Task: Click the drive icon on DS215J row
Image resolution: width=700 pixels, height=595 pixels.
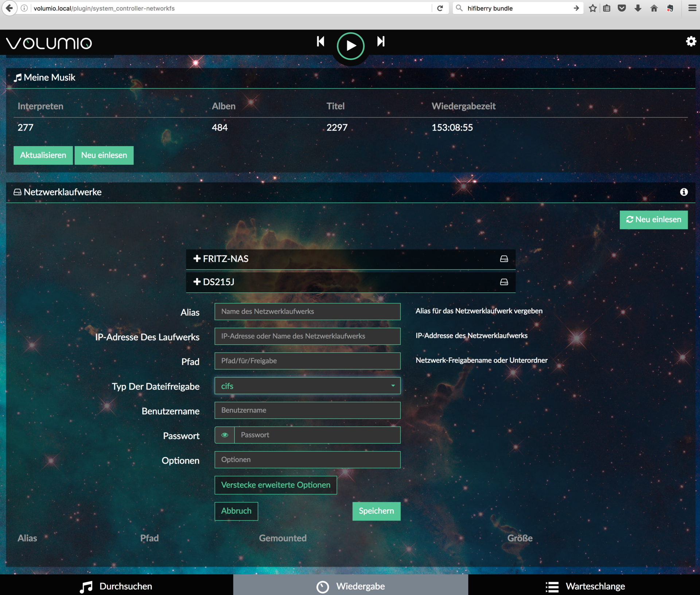Action: tap(504, 282)
